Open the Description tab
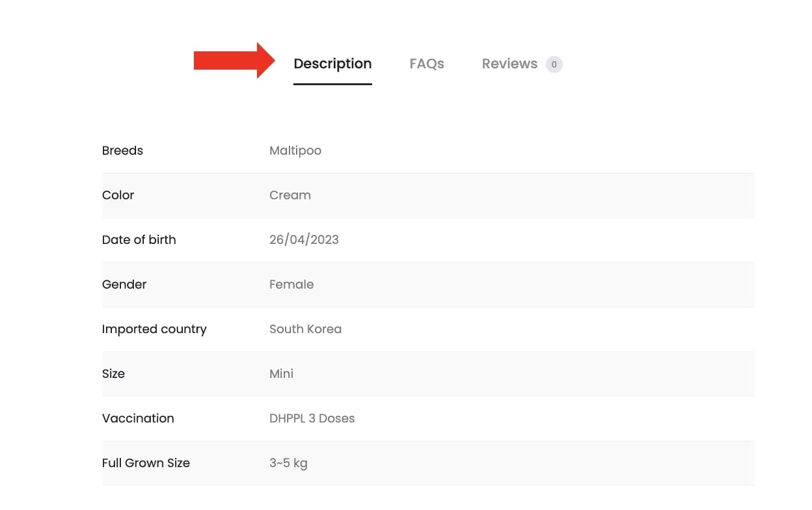The image size is (812, 510). click(332, 64)
